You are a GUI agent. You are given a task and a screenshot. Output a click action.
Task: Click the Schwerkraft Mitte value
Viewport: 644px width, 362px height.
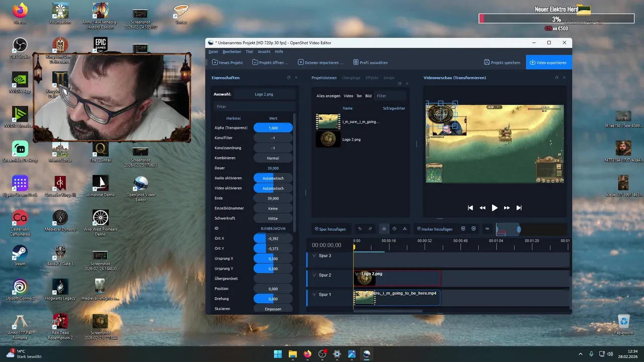coord(273,218)
